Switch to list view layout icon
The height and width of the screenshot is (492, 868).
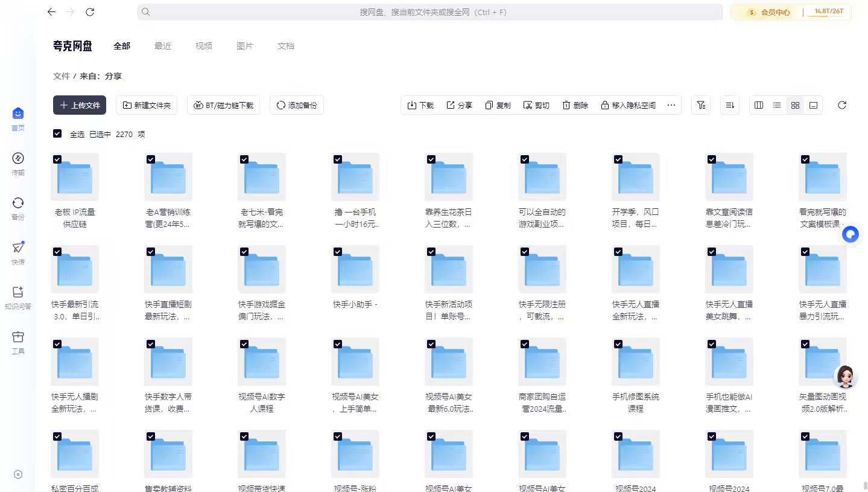777,105
